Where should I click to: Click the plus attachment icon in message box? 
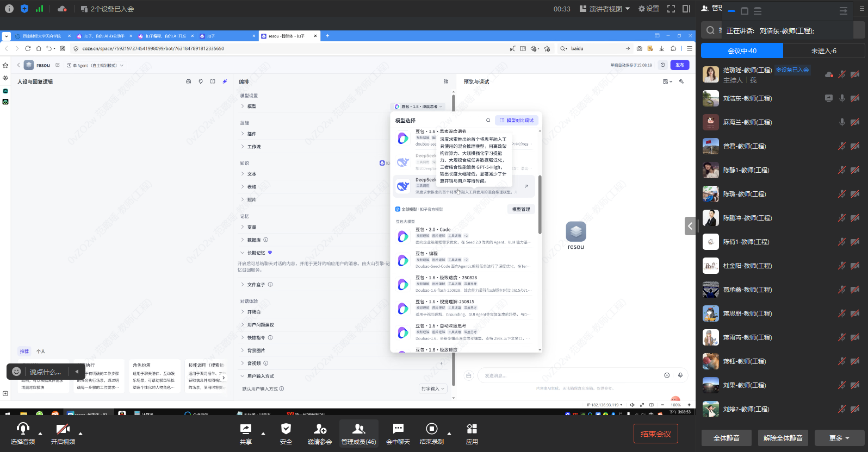[667, 375]
